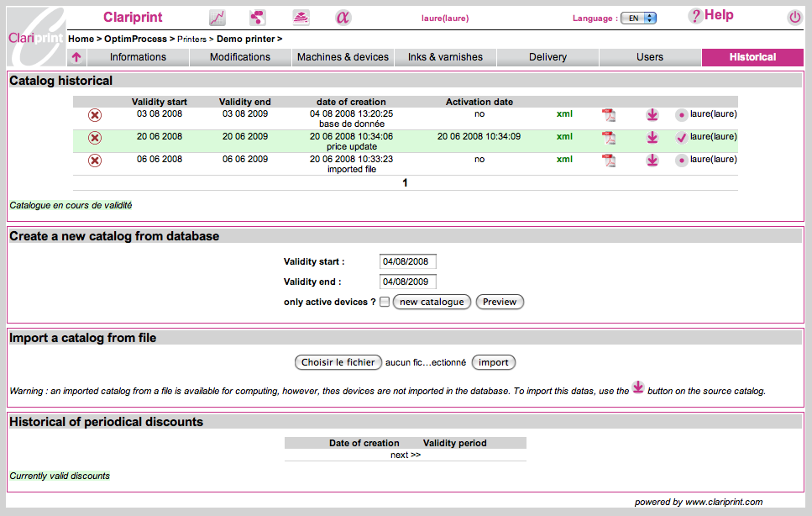
Task: Open the Help question mark icon
Action: pyautogui.click(x=694, y=16)
